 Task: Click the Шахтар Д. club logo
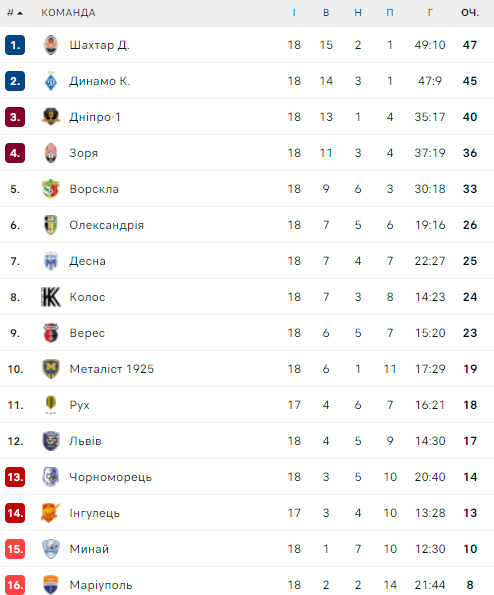[51, 45]
